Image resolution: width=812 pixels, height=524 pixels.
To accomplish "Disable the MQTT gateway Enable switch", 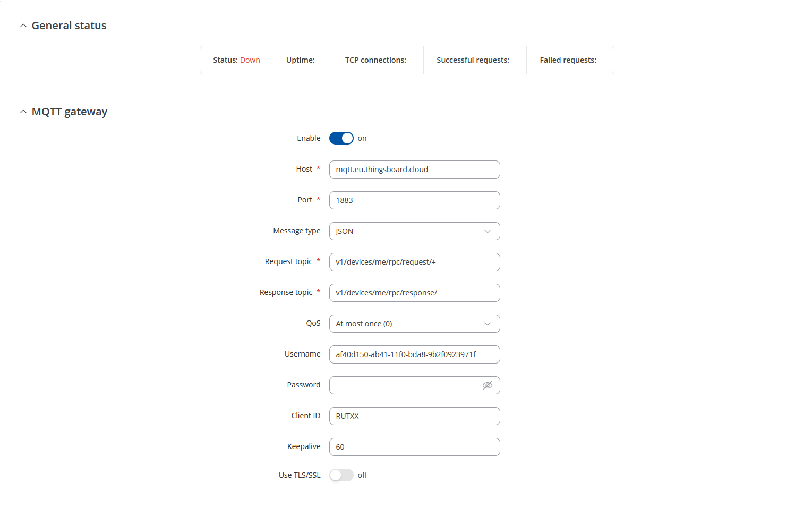I will (341, 138).
